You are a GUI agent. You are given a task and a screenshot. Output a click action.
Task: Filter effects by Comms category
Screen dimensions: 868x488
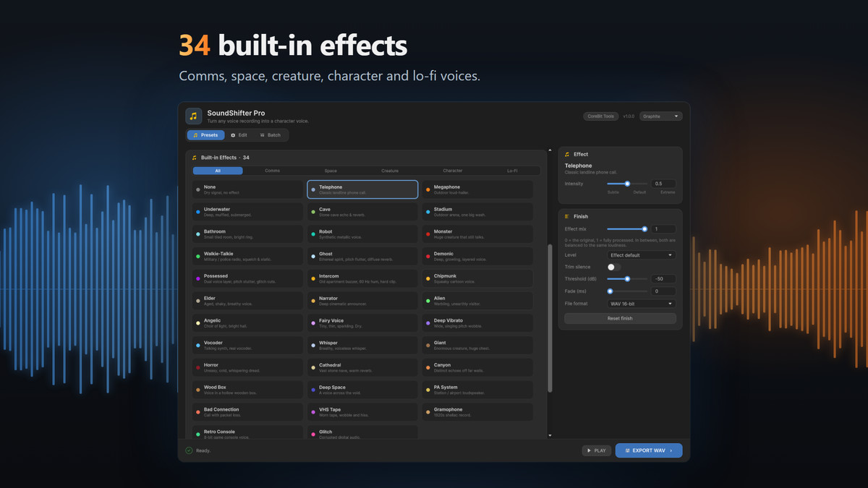(x=272, y=171)
